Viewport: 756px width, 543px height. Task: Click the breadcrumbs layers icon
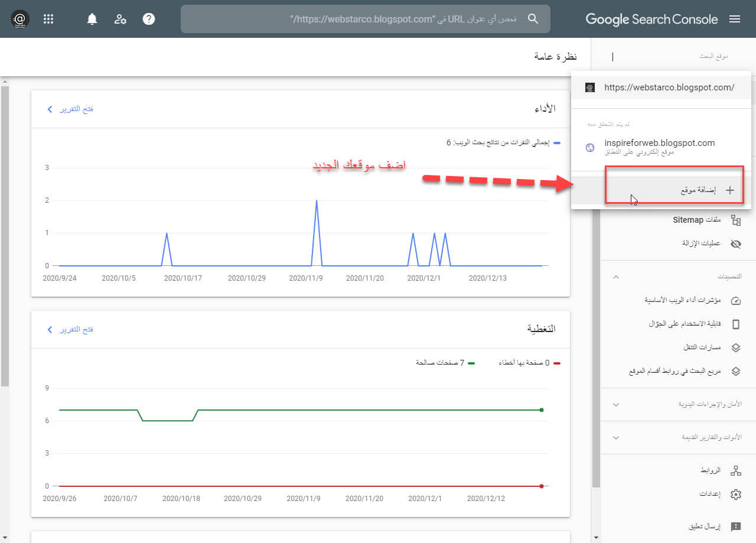click(x=735, y=347)
